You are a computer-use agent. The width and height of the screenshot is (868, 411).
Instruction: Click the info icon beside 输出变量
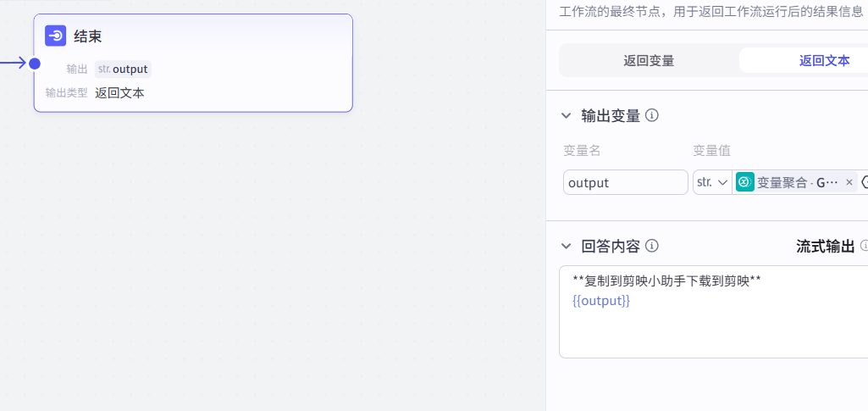pos(652,115)
